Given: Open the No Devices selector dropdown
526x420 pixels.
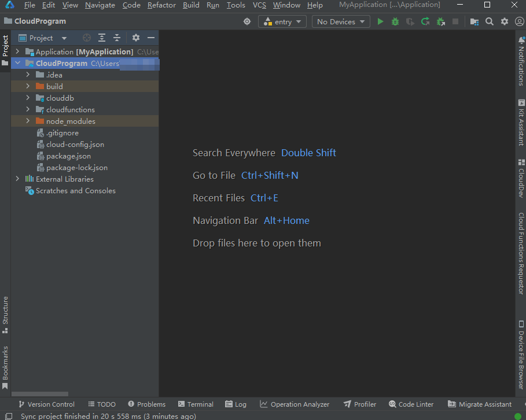Looking at the screenshot, I should click(341, 21).
